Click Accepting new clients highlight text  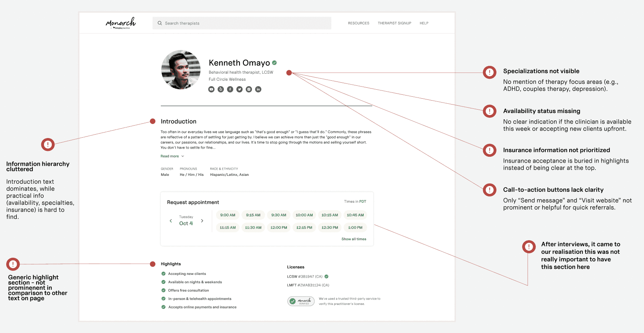(x=187, y=274)
